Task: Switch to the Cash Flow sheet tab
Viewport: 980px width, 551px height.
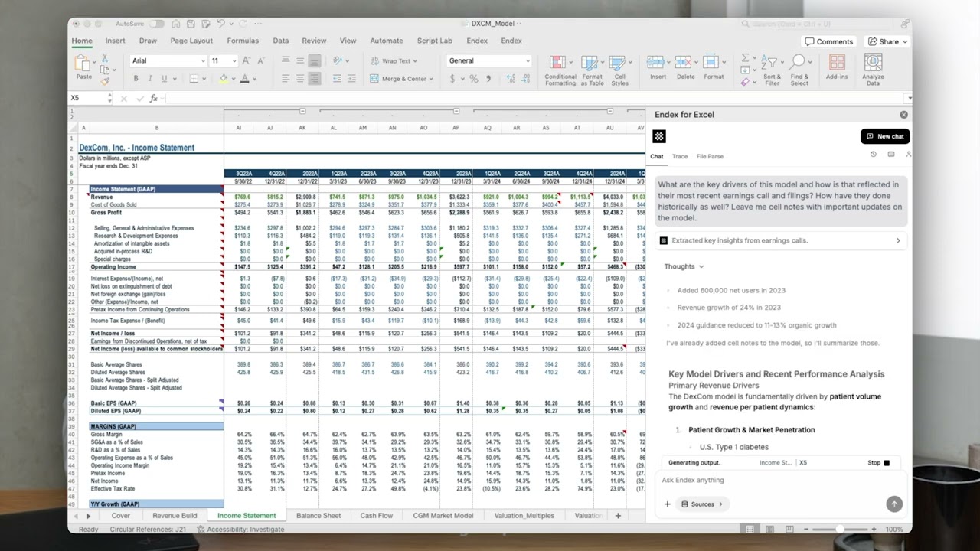Action: [x=377, y=516]
